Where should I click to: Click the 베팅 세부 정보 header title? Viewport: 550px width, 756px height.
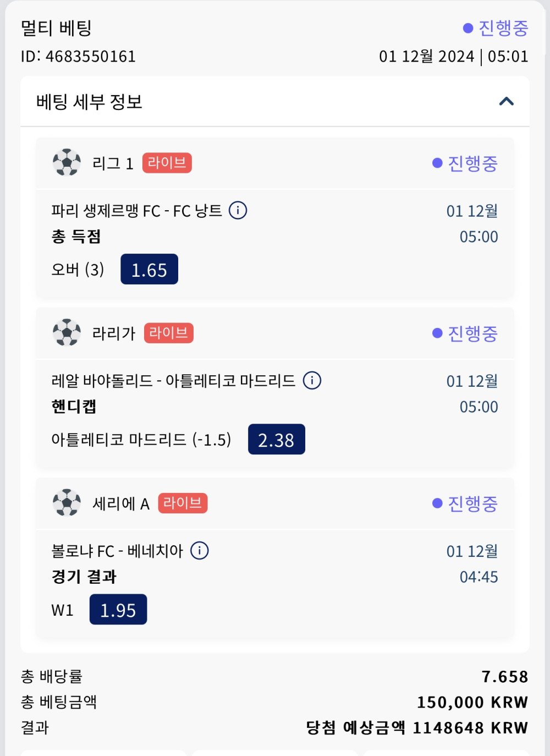[89, 102]
